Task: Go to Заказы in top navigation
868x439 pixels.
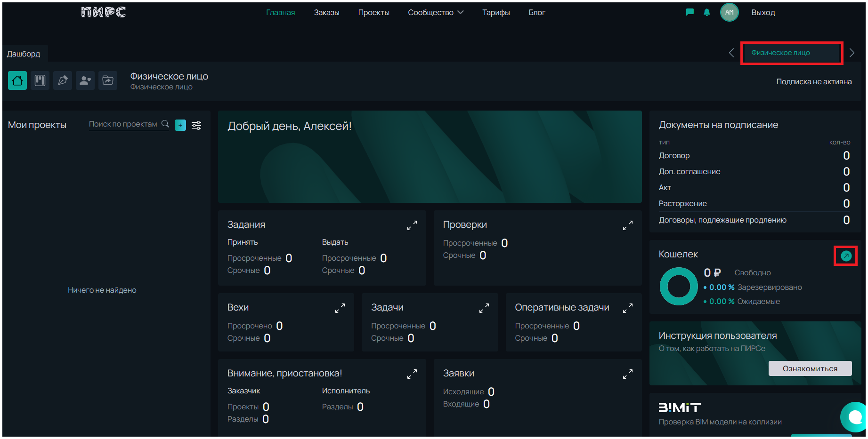Action: tap(326, 12)
